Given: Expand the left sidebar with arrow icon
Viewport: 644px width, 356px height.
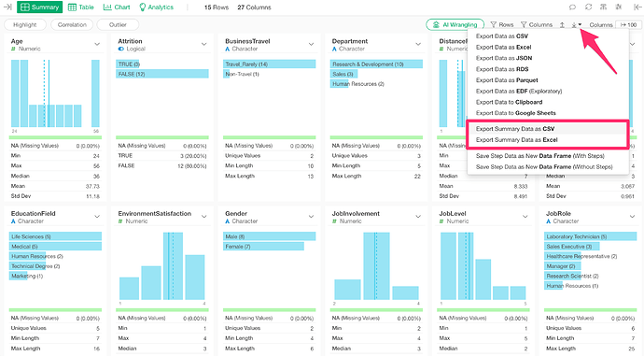Looking at the screenshot, I should click(7, 7).
